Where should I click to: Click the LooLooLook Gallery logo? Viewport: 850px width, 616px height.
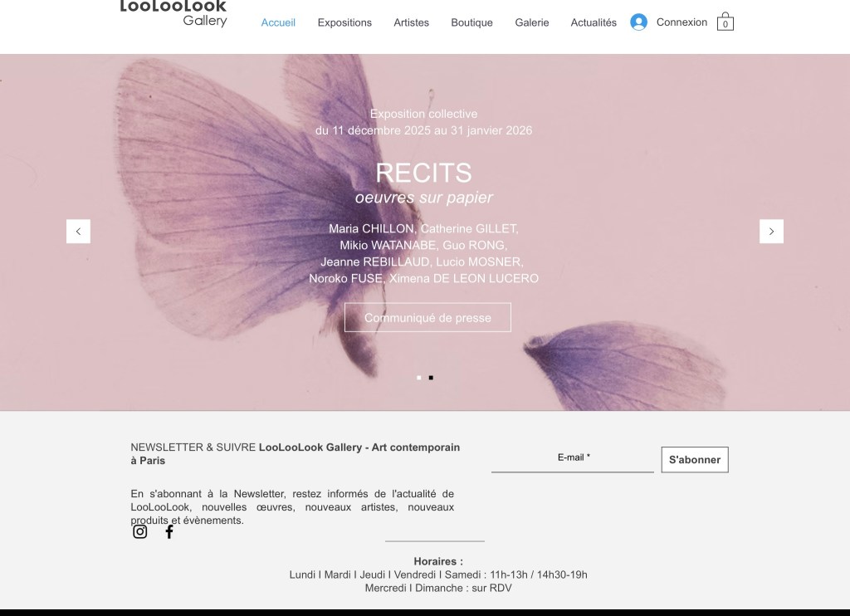point(173,13)
